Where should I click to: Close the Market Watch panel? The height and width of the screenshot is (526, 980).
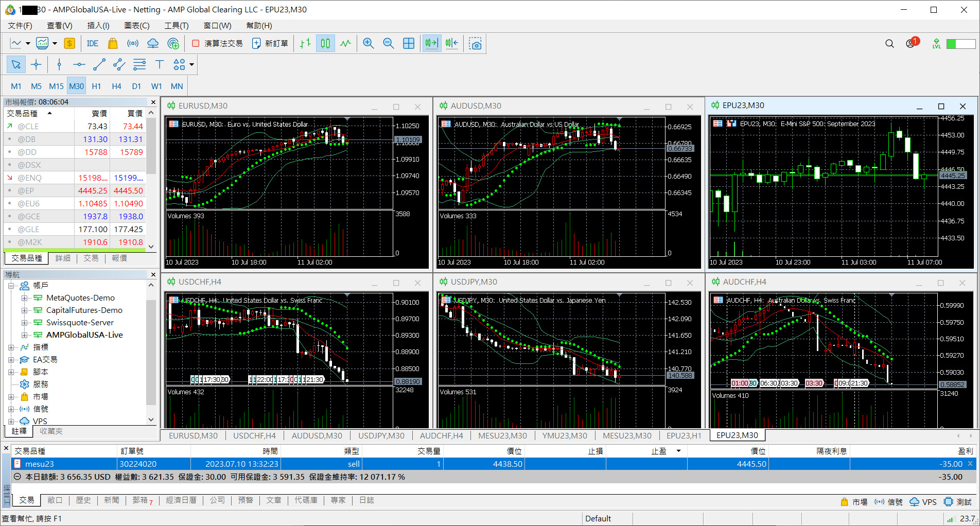pyautogui.click(x=153, y=102)
